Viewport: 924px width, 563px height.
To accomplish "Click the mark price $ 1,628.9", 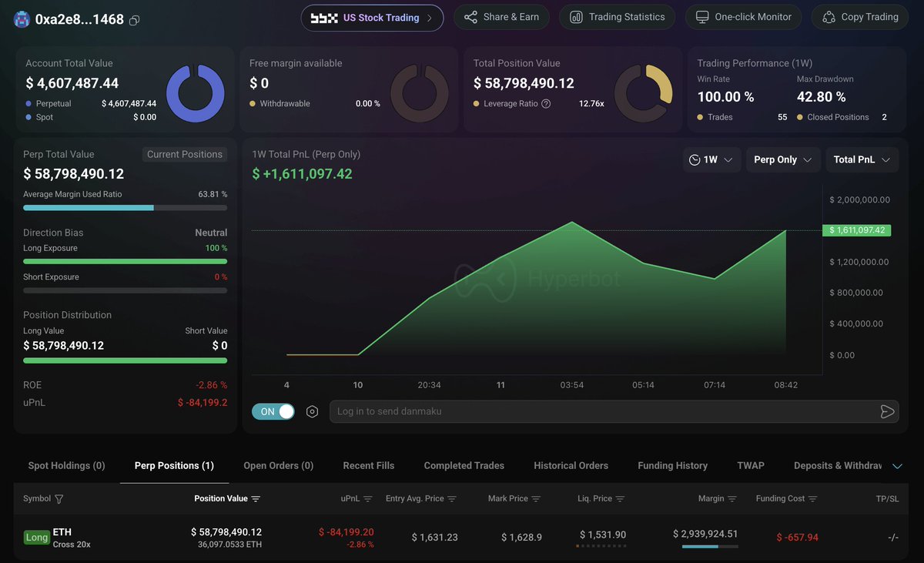I will pyautogui.click(x=521, y=537).
